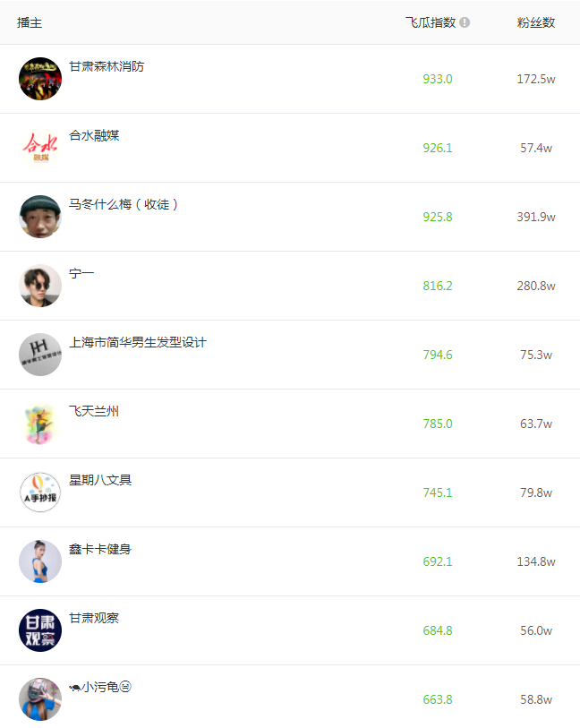580x728 pixels.
Task: Sort by 粉丝数 column header
Action: coord(536,23)
